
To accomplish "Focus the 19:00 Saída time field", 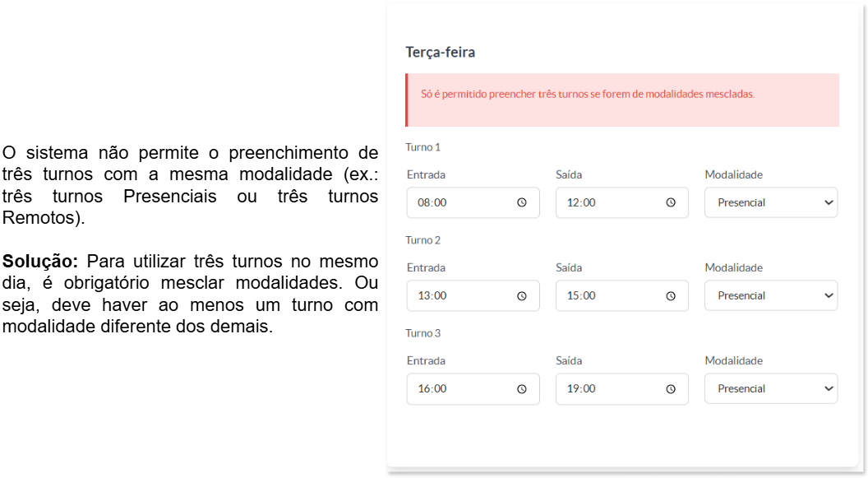I will tap(621, 389).
